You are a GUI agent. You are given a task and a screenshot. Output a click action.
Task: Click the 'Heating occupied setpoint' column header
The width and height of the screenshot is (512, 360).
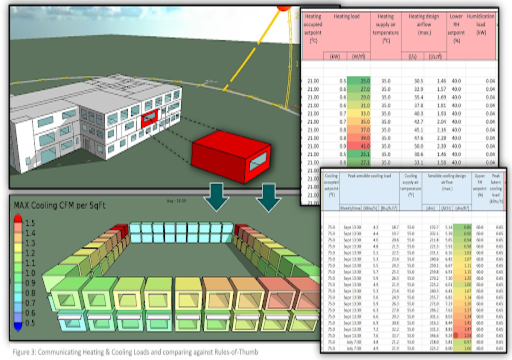coord(313,28)
